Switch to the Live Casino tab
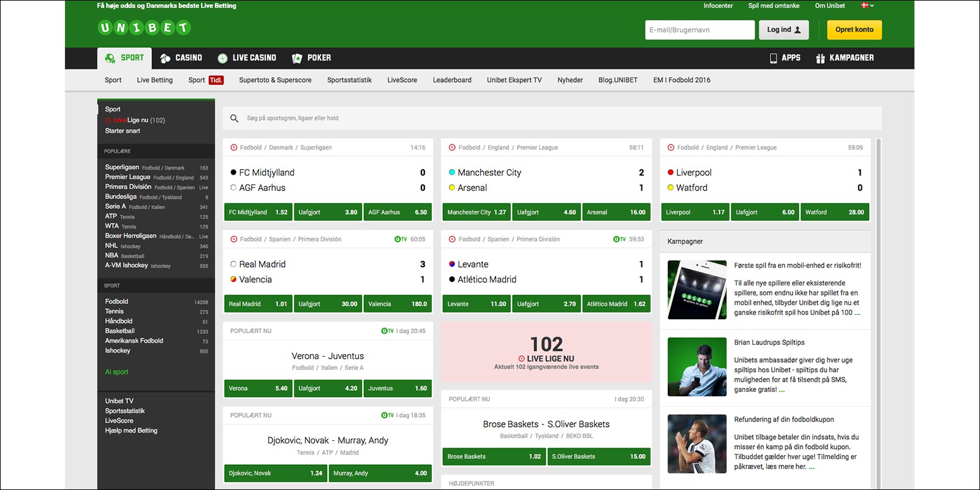This screenshot has width=980, height=490. pos(247,58)
